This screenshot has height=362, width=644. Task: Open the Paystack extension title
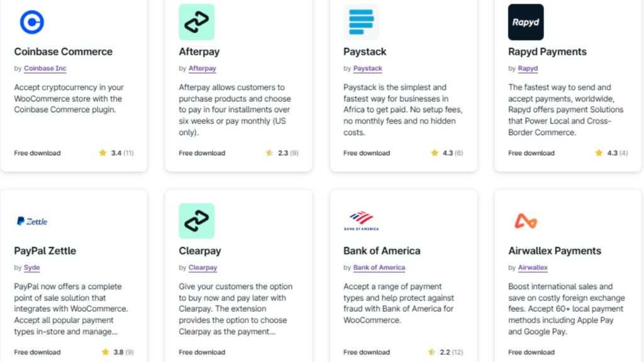(x=365, y=52)
